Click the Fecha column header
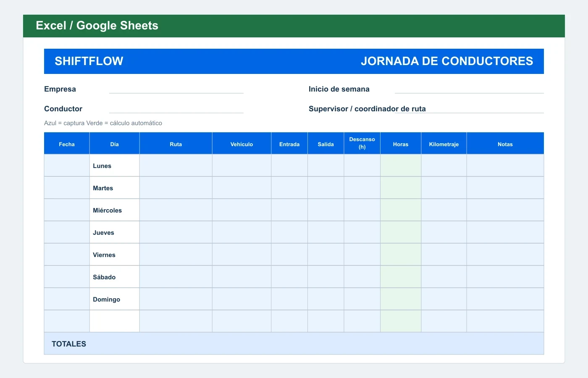The width and height of the screenshot is (588, 378). click(x=67, y=144)
